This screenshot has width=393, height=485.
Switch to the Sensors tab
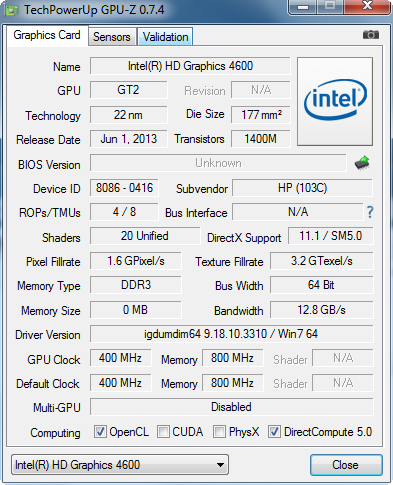[x=112, y=37]
